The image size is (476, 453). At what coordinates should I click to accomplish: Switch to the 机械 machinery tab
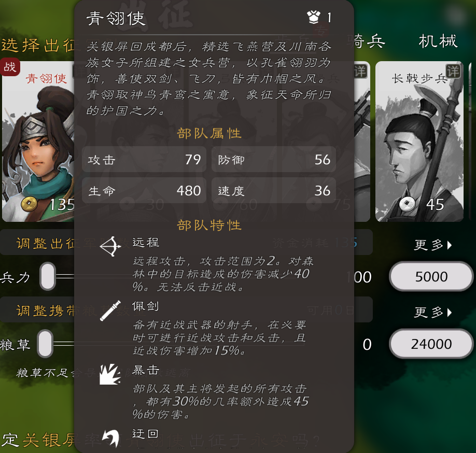pyautogui.click(x=438, y=41)
